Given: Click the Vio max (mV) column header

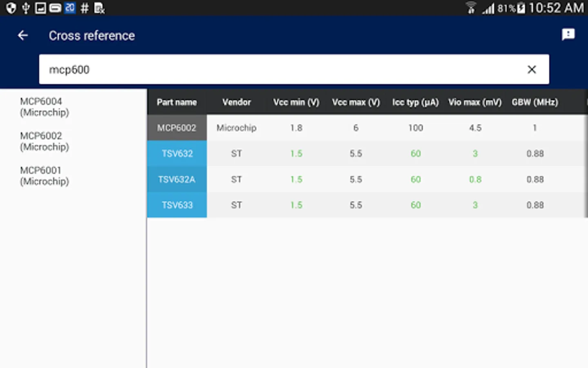Looking at the screenshot, I should pyautogui.click(x=475, y=102).
